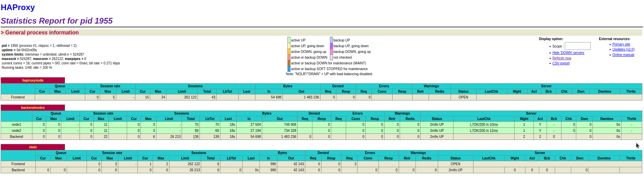Click OPEN status in stats Frontend row

[x=456, y=164]
